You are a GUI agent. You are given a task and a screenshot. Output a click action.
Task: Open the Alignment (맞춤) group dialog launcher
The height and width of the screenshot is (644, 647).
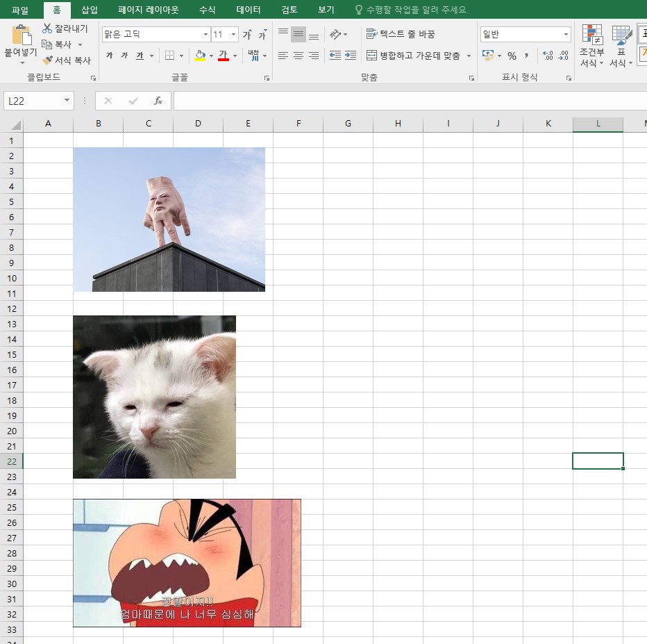coord(471,78)
